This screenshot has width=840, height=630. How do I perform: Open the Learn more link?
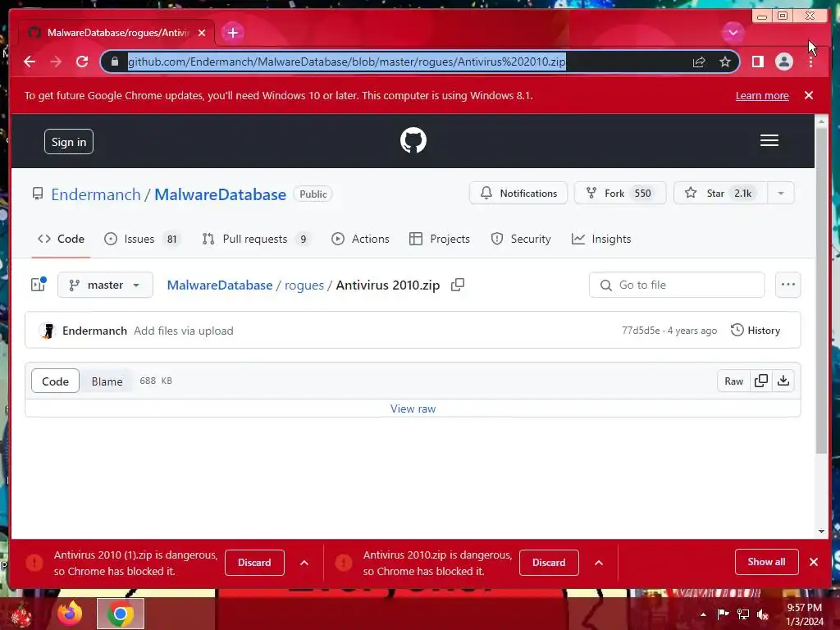(762, 95)
